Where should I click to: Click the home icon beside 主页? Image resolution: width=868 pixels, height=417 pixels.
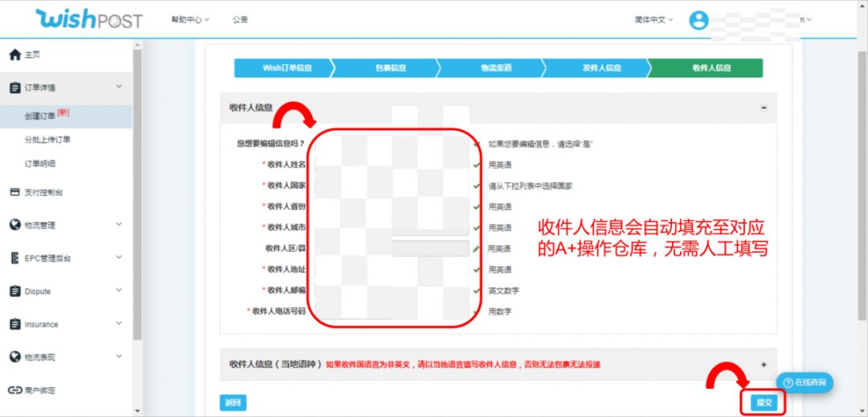point(15,55)
